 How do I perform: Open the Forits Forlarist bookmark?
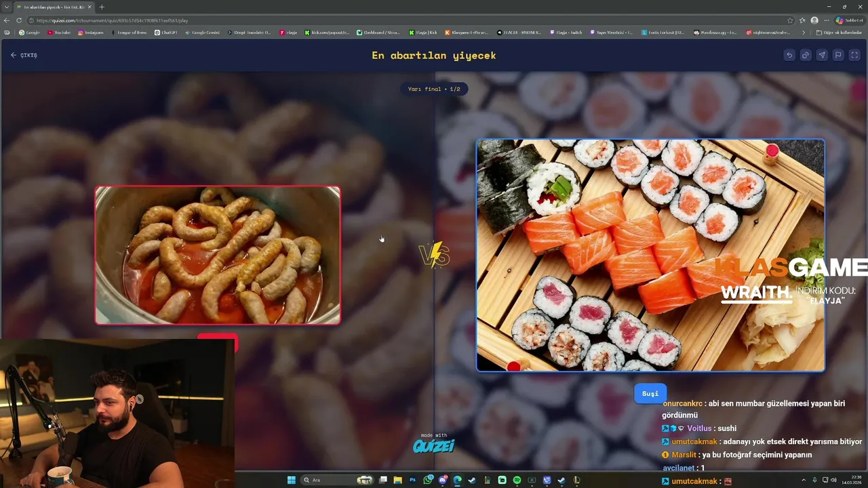(x=663, y=32)
